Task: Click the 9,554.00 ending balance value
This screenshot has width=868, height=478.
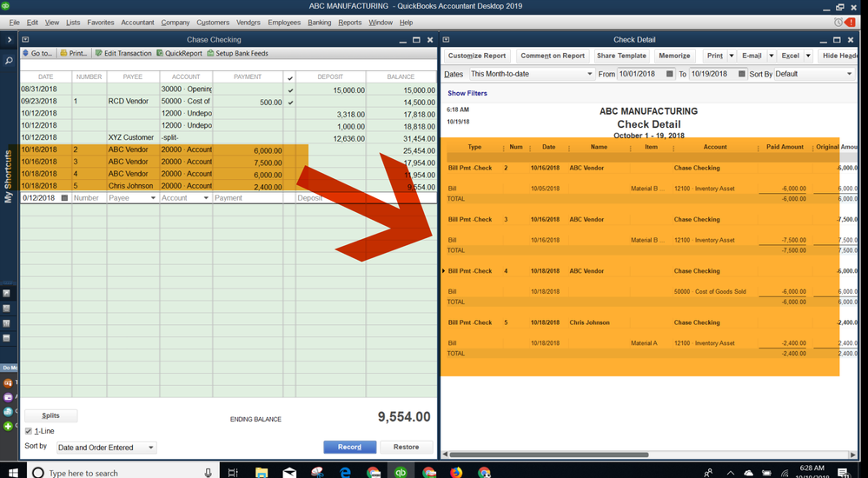Action: [404, 417]
